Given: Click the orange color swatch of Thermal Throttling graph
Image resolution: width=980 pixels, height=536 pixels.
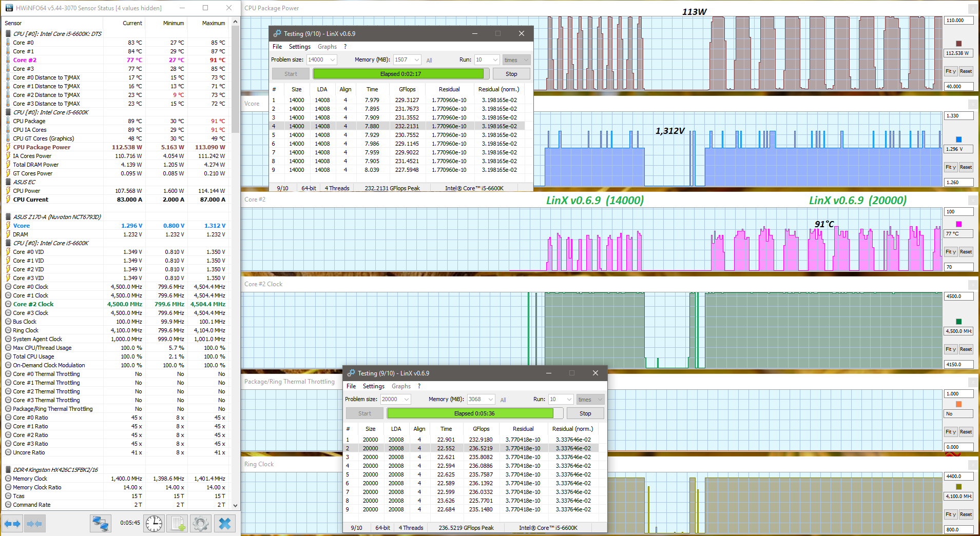Looking at the screenshot, I should click(958, 404).
